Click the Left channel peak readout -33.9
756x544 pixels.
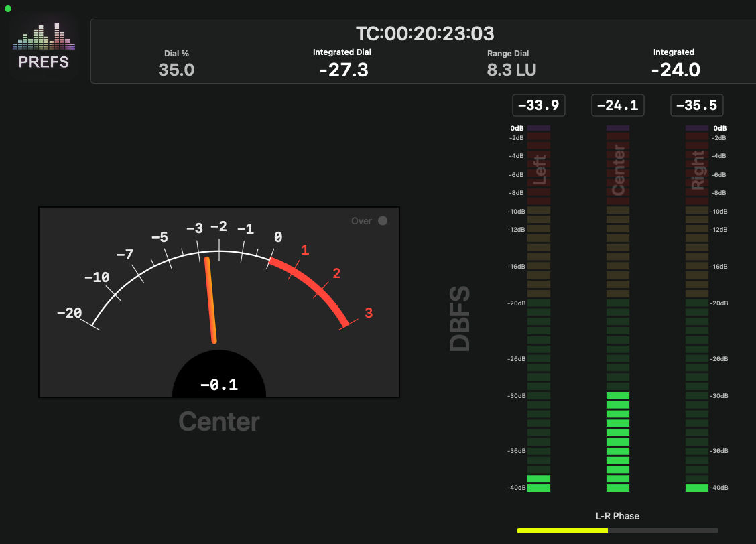[x=539, y=105]
